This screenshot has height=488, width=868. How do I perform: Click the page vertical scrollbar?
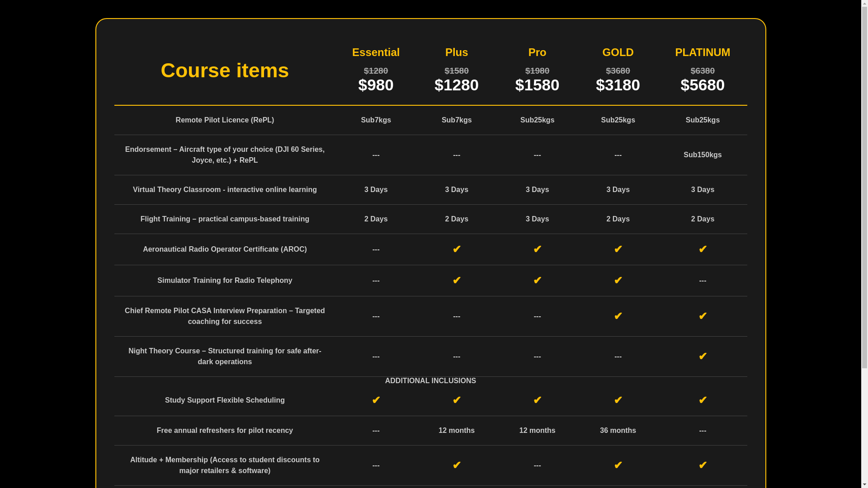[864, 244]
